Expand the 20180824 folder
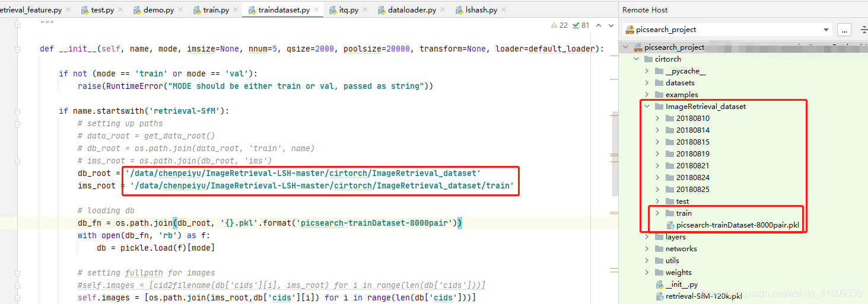Screen dimensions: 868x304 pyautogui.click(x=657, y=178)
